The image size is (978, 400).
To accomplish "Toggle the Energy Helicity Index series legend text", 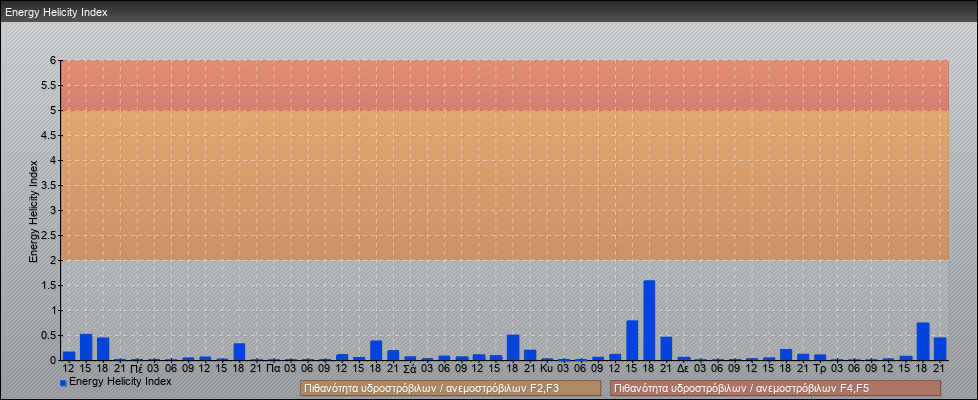I will (120, 381).
